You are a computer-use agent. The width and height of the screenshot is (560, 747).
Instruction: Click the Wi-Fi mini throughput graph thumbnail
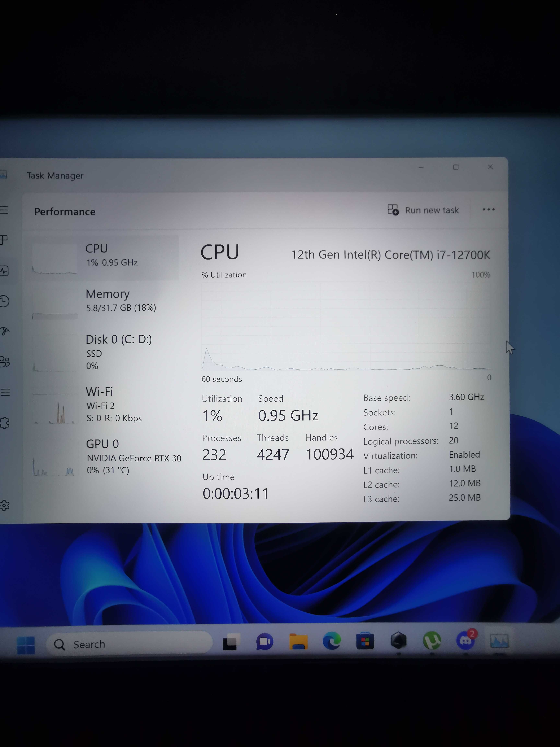55,409
